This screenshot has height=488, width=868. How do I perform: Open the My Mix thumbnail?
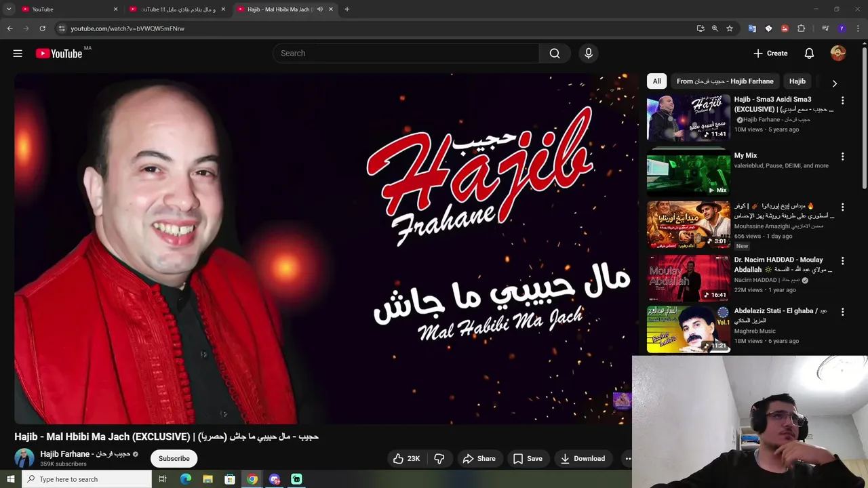coord(688,172)
